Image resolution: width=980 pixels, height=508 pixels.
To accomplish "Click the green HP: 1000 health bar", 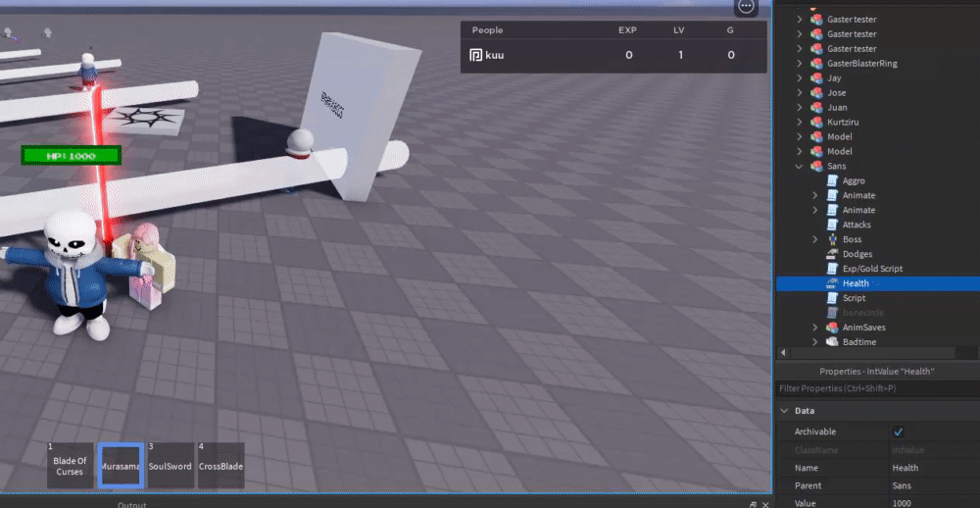I will click(71, 156).
